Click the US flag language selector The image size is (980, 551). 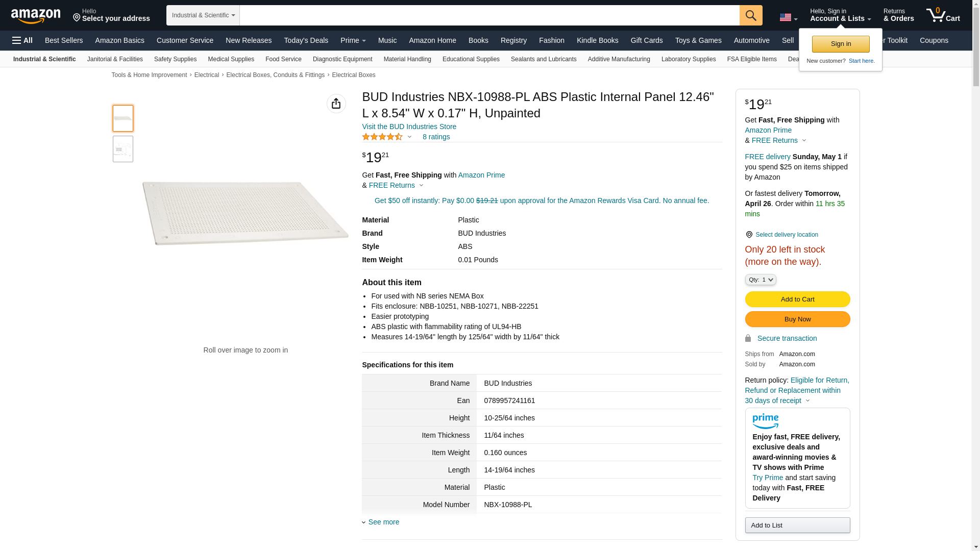[x=788, y=17]
